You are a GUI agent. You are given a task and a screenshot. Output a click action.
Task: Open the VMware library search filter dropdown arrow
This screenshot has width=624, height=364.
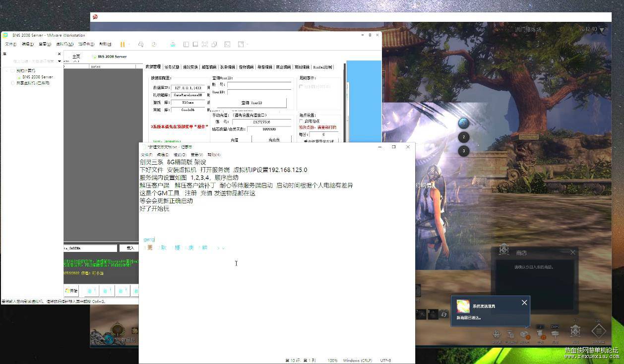point(60,61)
